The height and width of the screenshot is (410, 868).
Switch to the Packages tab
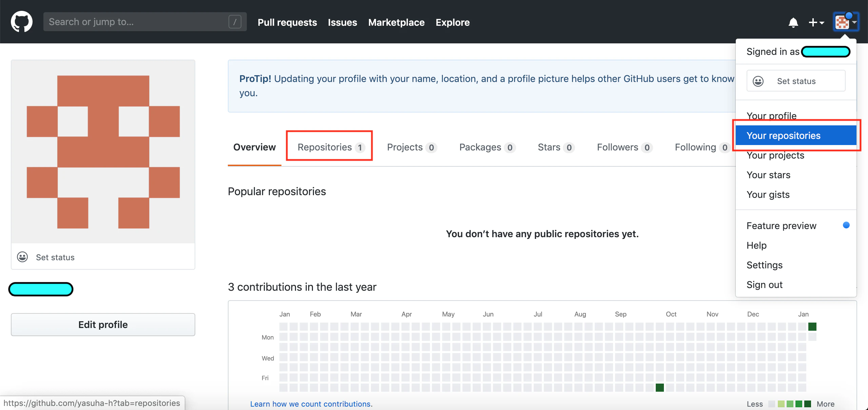point(488,147)
